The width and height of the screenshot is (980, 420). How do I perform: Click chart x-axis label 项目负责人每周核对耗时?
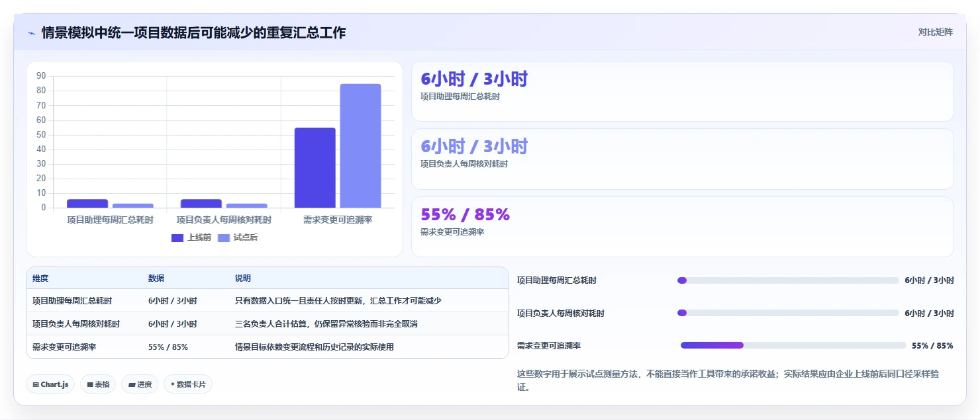[224, 220]
